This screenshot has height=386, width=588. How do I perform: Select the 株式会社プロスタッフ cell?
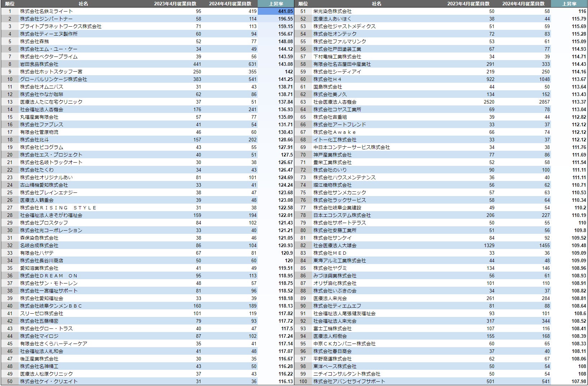click(44, 223)
